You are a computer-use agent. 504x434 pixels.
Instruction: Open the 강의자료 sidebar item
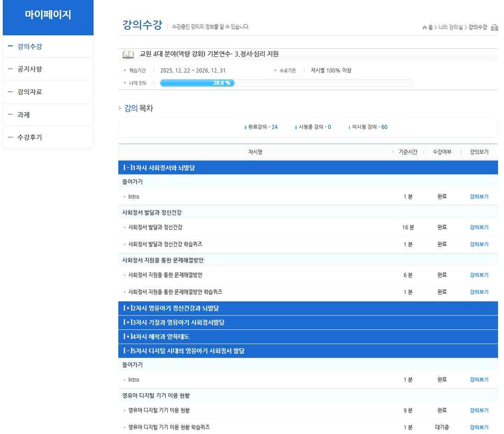(x=30, y=92)
